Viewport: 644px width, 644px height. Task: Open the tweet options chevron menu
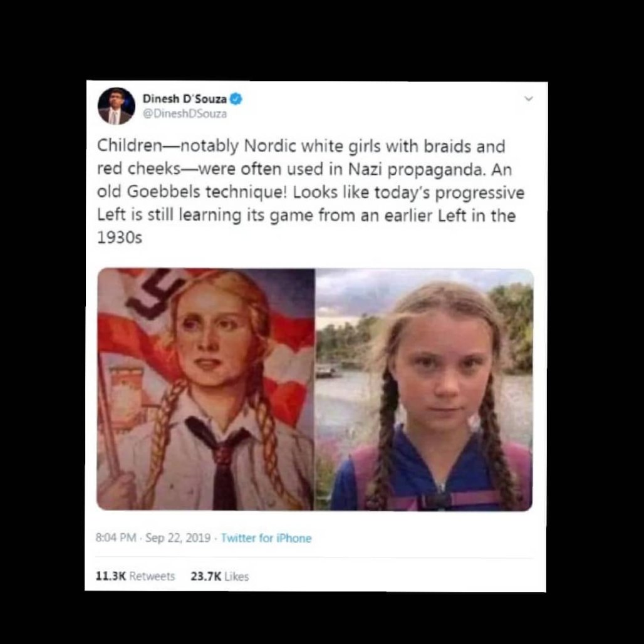pos(529,98)
